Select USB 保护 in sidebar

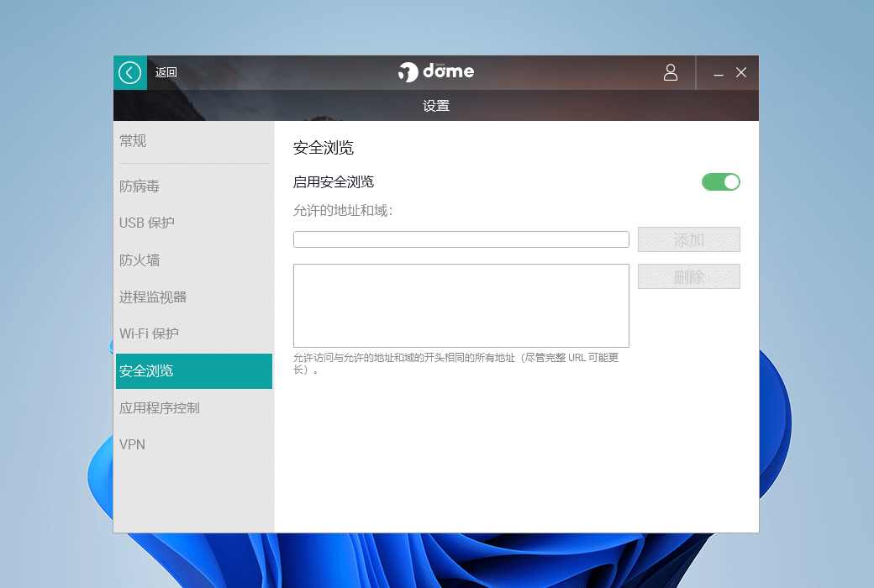(147, 223)
